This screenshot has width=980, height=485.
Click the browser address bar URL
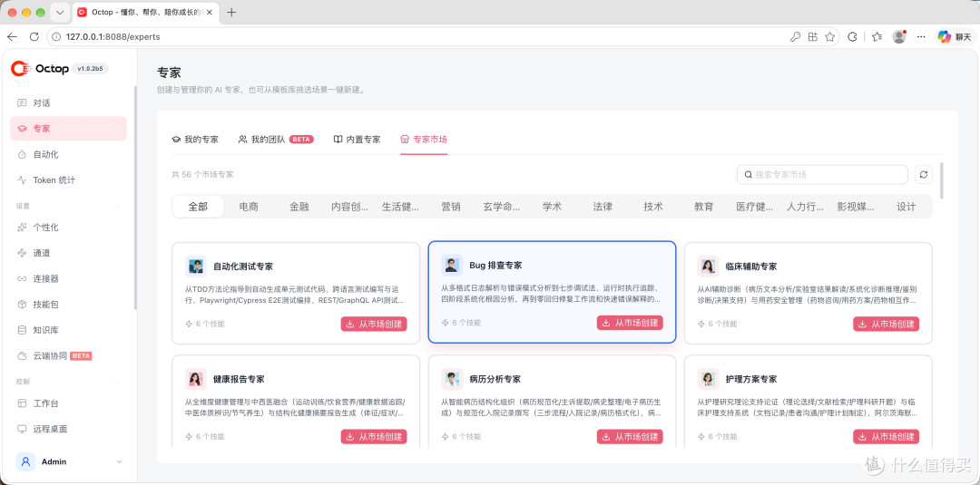[x=113, y=37]
